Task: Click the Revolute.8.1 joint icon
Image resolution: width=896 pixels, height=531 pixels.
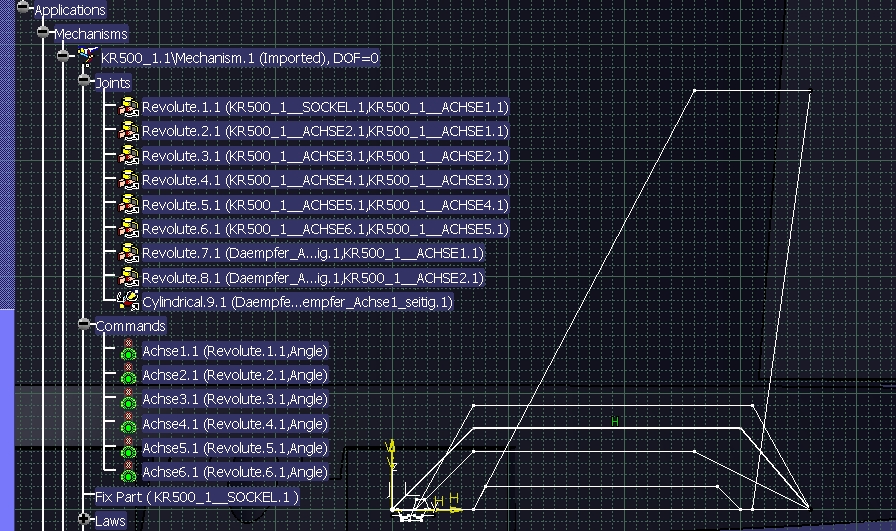Action: pyautogui.click(x=129, y=278)
